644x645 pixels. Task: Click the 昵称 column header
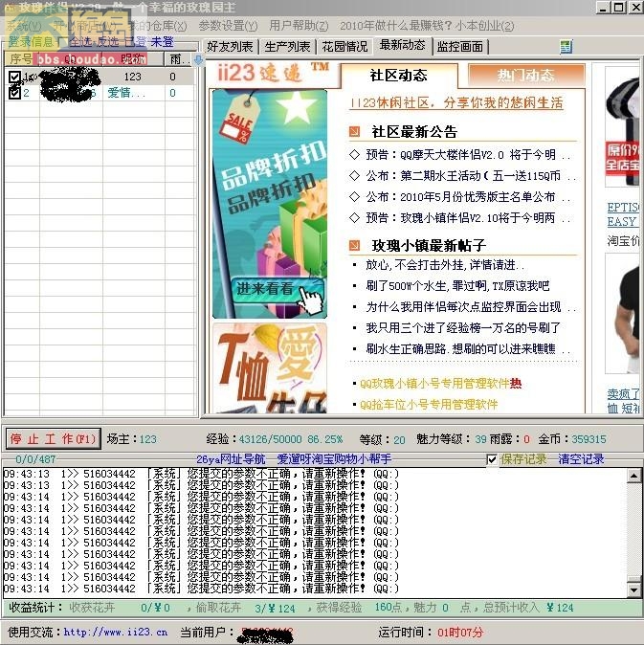pyautogui.click(x=133, y=59)
